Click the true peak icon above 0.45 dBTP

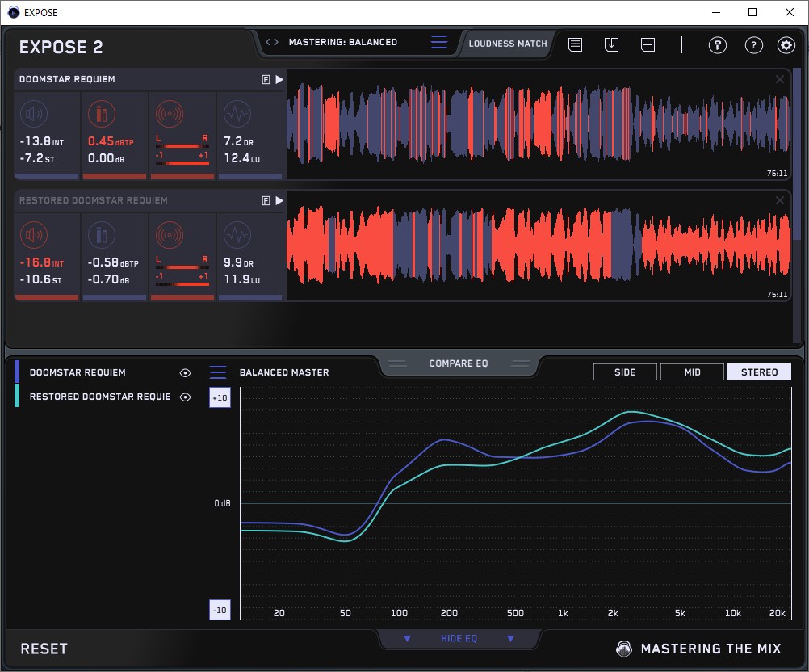(x=102, y=114)
